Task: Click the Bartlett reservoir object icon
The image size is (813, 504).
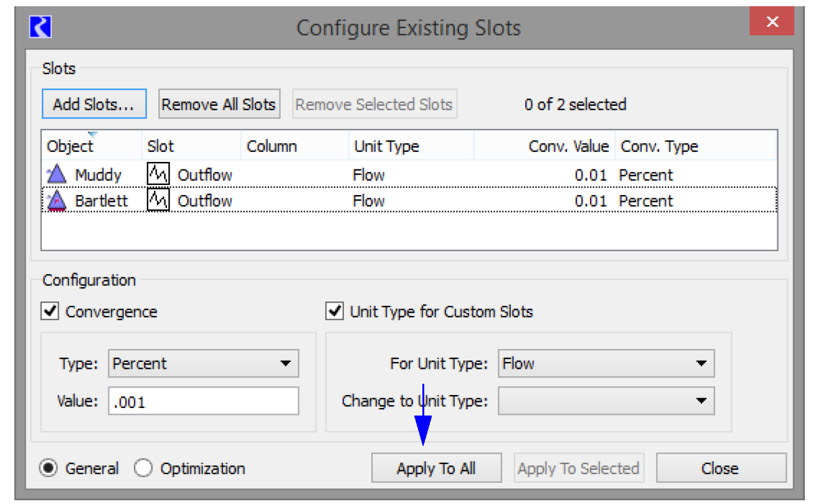Action: [57, 201]
